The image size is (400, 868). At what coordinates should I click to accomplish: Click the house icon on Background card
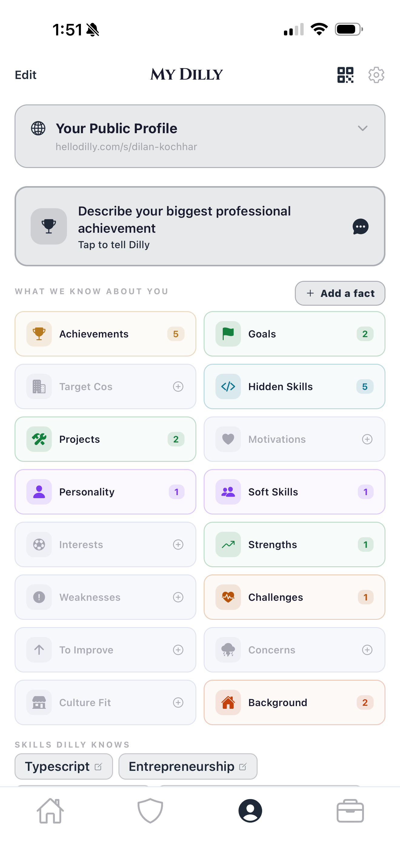click(228, 702)
